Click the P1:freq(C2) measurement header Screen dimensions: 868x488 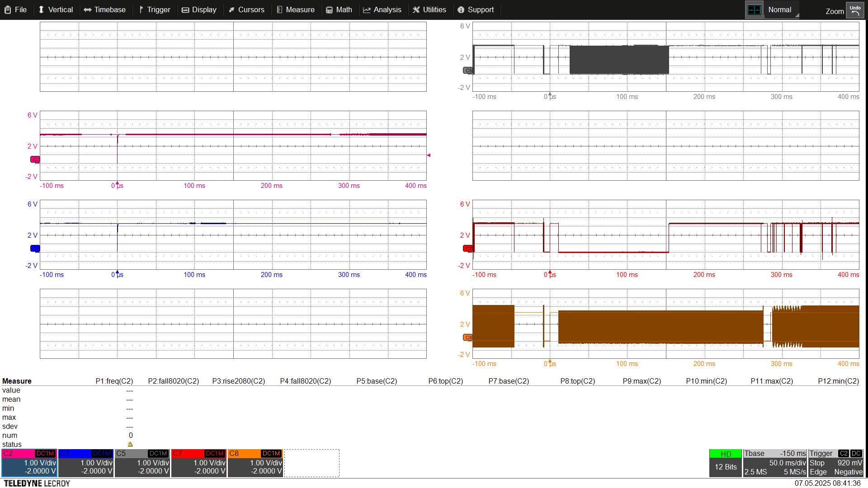click(x=114, y=381)
